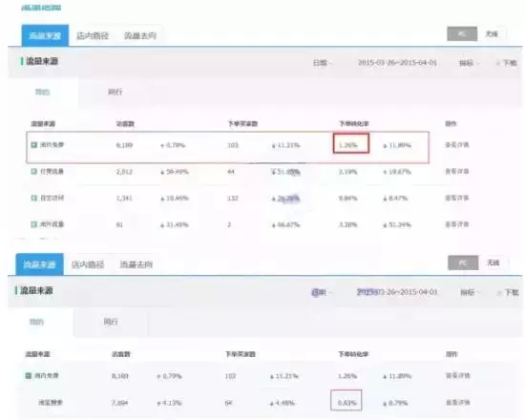Image resolution: width=525 pixels, height=420 pixels.
Task: Open the 同行 sub-tab in upper panel
Action: 115,92
